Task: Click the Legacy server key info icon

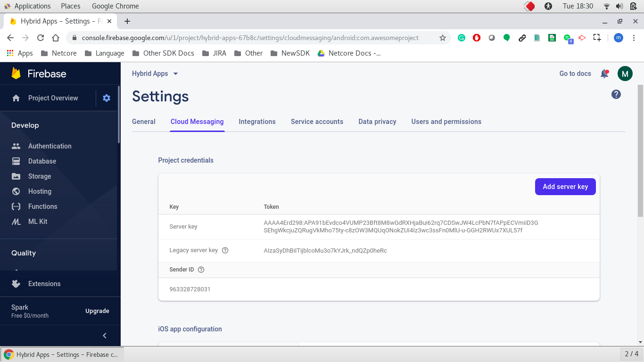Action: point(225,250)
